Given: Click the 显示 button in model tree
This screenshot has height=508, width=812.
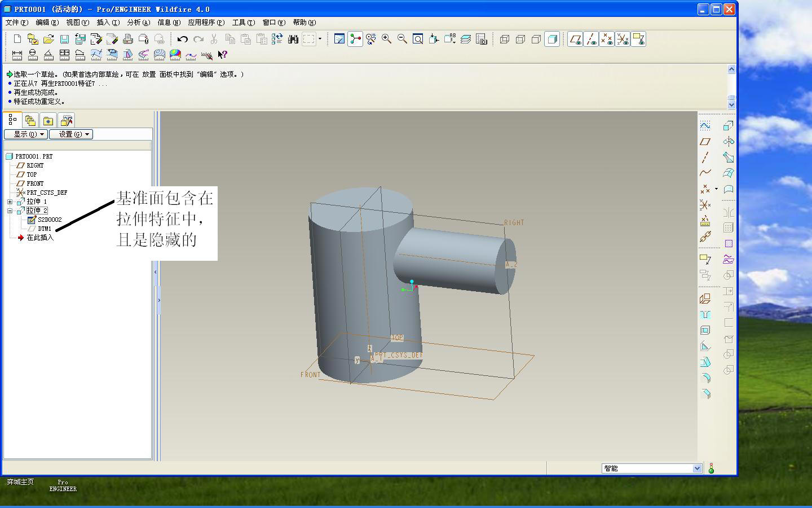Looking at the screenshot, I should pyautogui.click(x=25, y=134).
